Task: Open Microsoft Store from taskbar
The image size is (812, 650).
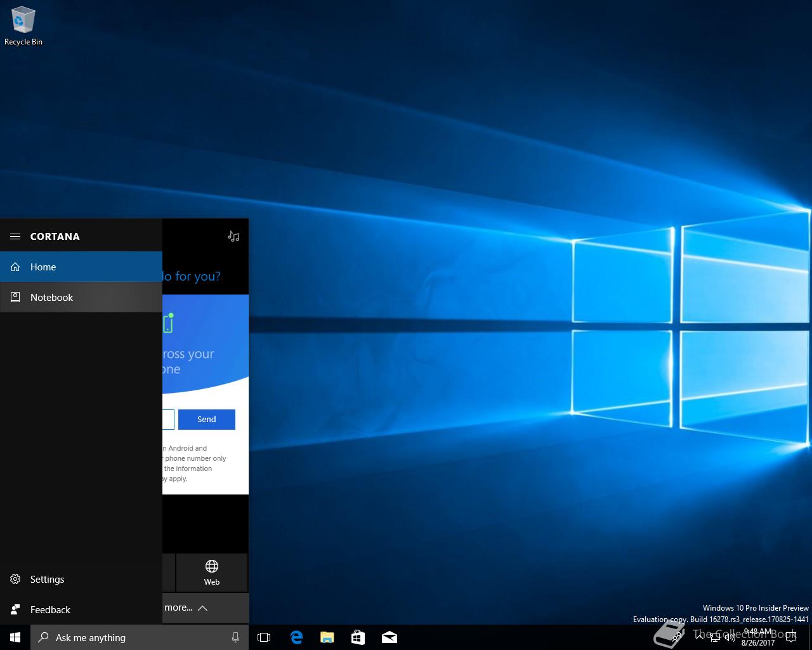Action: 358,637
